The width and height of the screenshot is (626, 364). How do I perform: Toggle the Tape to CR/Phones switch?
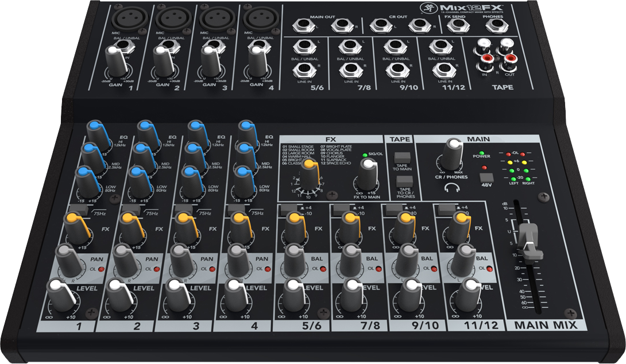401,183
